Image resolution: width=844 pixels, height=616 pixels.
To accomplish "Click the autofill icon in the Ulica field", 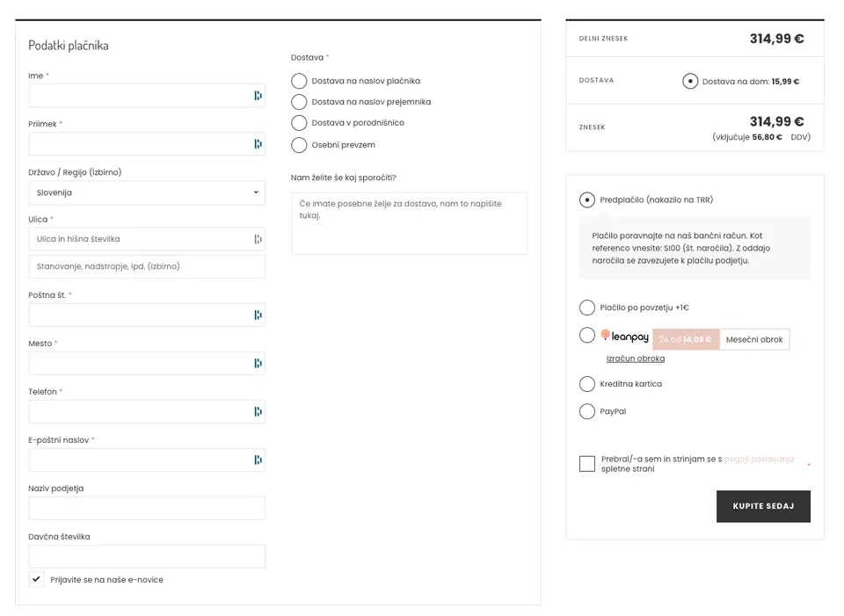I will point(258,239).
